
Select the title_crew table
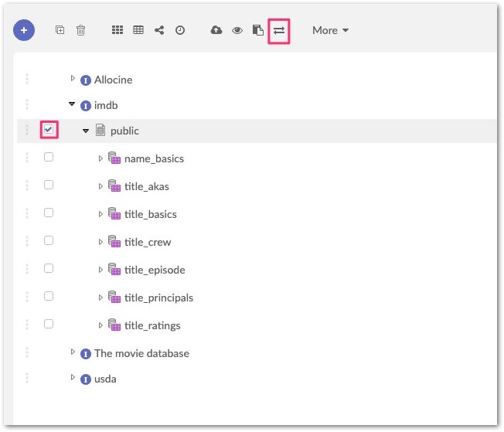point(148,242)
